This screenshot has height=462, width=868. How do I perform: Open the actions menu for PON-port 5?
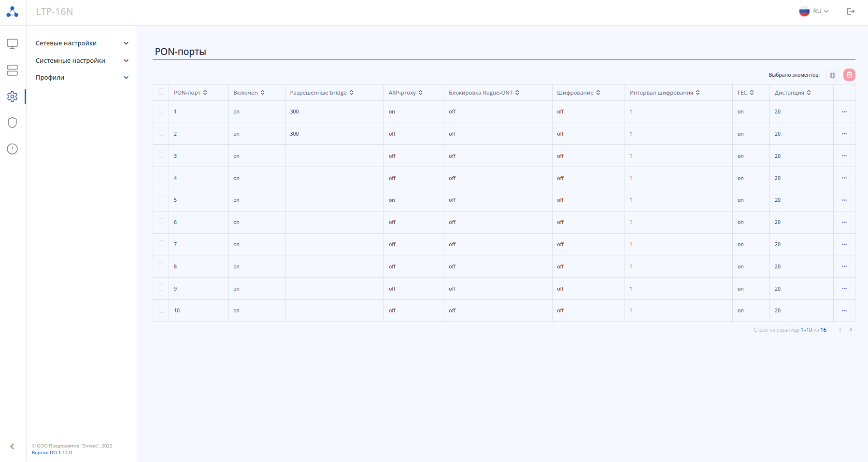click(x=844, y=200)
